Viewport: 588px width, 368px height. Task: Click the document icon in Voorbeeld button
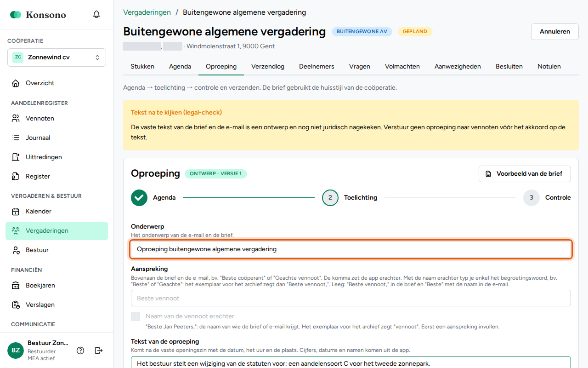click(489, 174)
